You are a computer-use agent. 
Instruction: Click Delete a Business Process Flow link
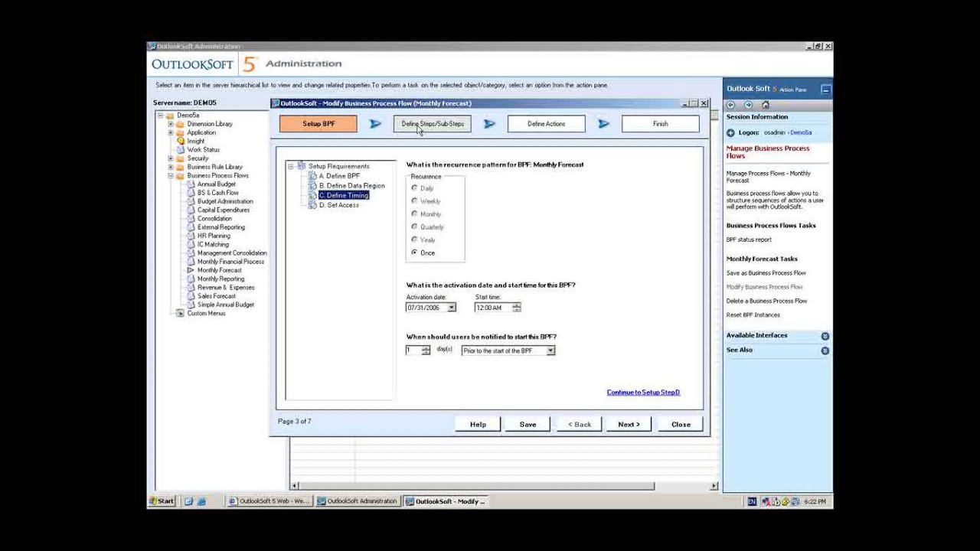click(x=766, y=302)
